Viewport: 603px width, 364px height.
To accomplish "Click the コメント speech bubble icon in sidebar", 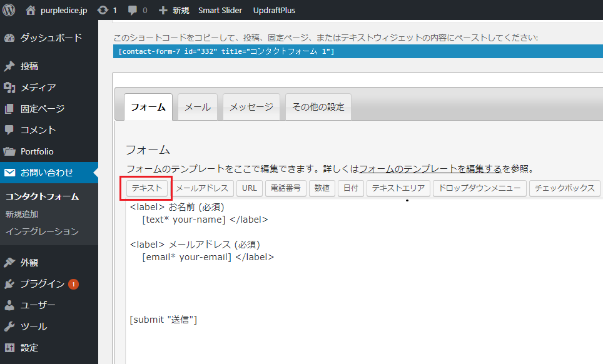I will 9,130.
